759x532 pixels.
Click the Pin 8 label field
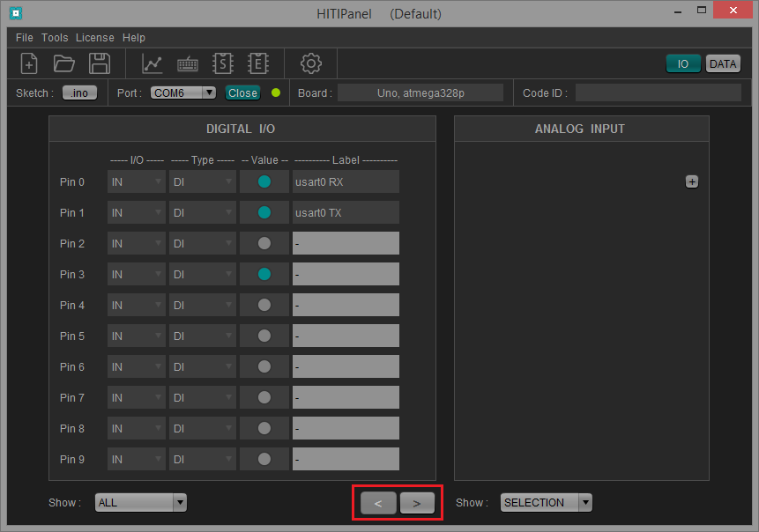[x=346, y=428]
